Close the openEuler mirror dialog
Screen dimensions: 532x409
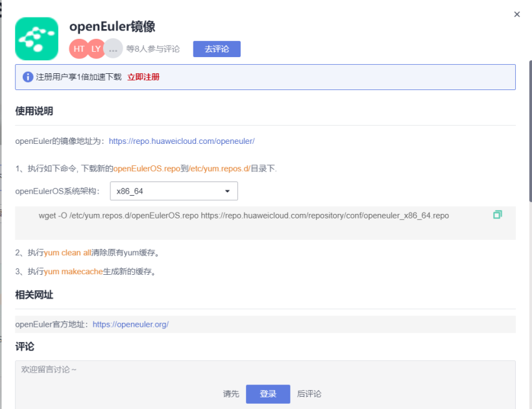tap(516, 14)
